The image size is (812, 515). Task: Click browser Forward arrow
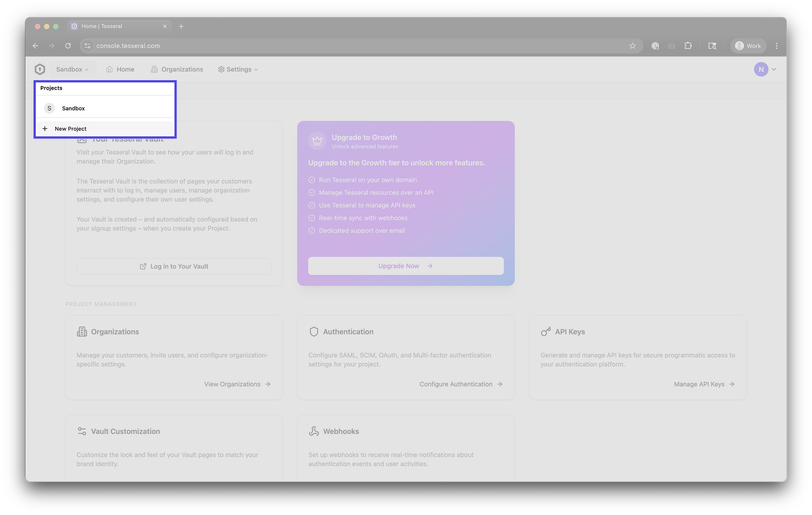click(x=52, y=46)
